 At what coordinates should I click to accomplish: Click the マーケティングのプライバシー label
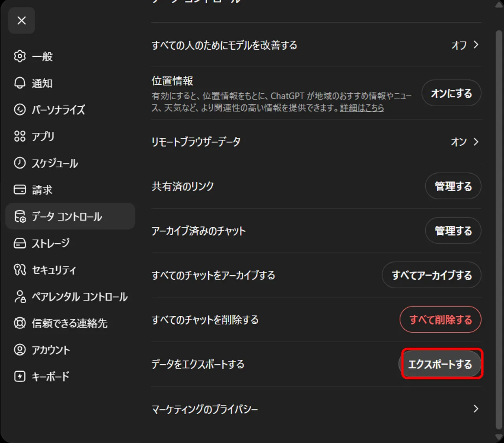205,409
